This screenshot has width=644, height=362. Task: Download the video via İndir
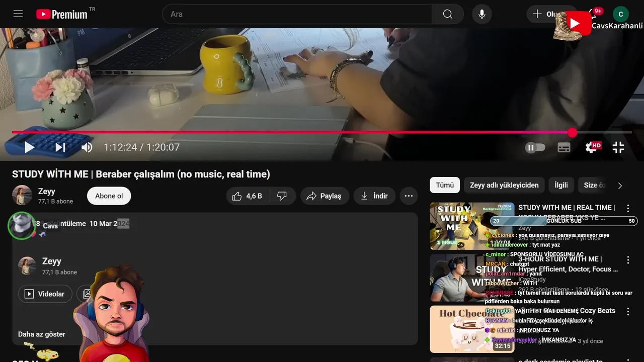[374, 196]
